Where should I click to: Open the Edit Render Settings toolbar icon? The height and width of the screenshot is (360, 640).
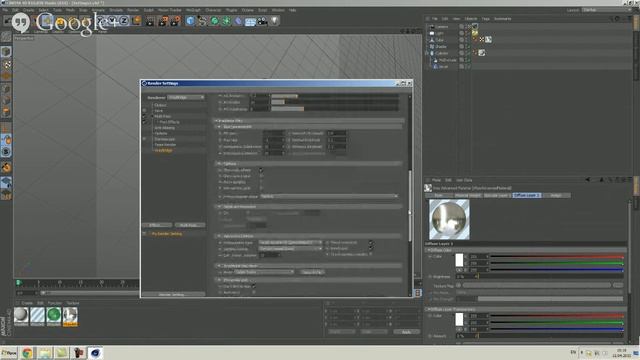coord(176,21)
